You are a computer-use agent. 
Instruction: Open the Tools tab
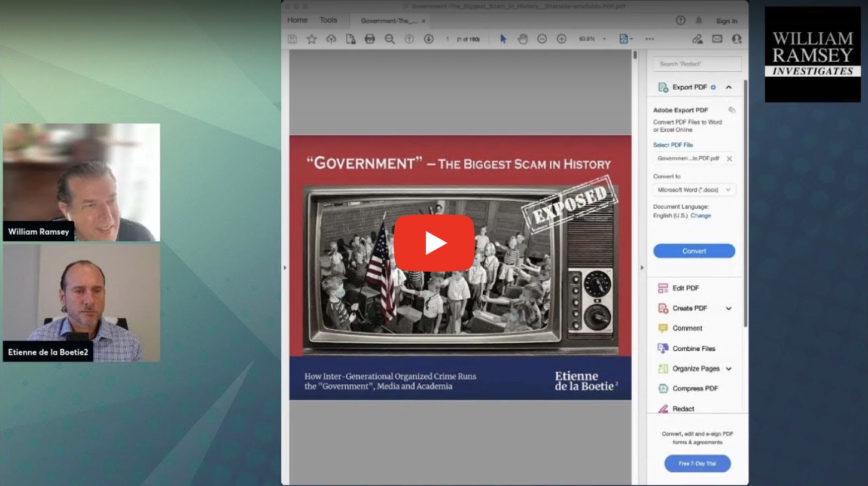328,20
